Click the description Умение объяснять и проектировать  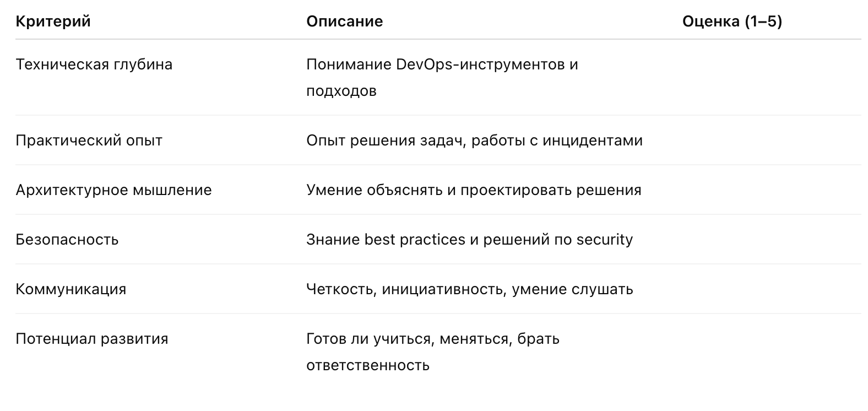(x=474, y=190)
